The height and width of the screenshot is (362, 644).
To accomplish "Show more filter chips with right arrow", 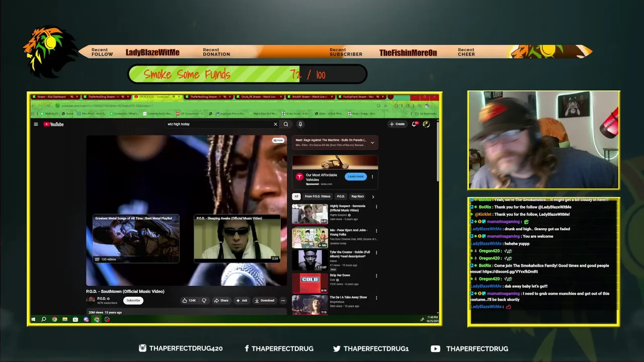I will pyautogui.click(x=373, y=197).
